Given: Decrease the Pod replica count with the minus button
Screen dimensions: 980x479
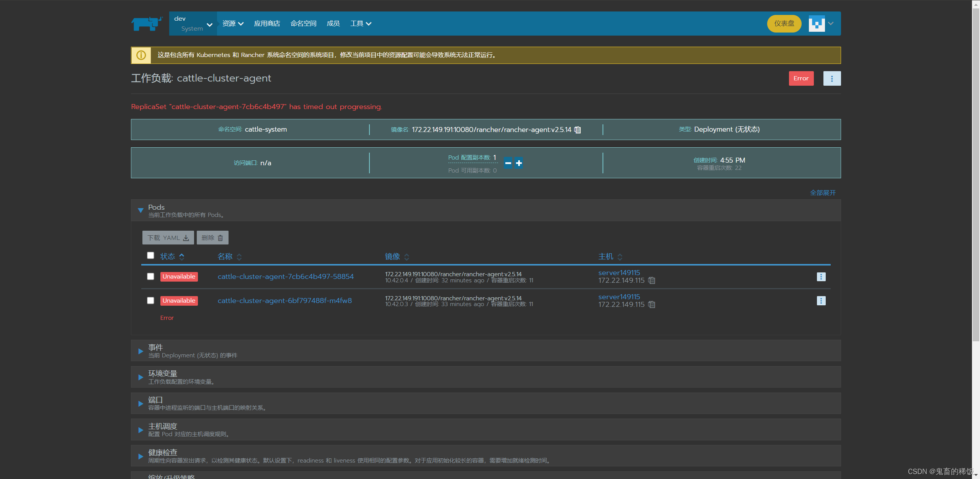Looking at the screenshot, I should [508, 163].
